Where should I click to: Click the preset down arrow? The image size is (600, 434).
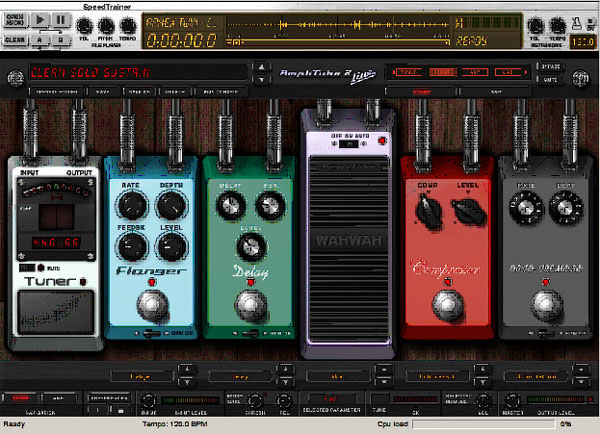(261, 79)
